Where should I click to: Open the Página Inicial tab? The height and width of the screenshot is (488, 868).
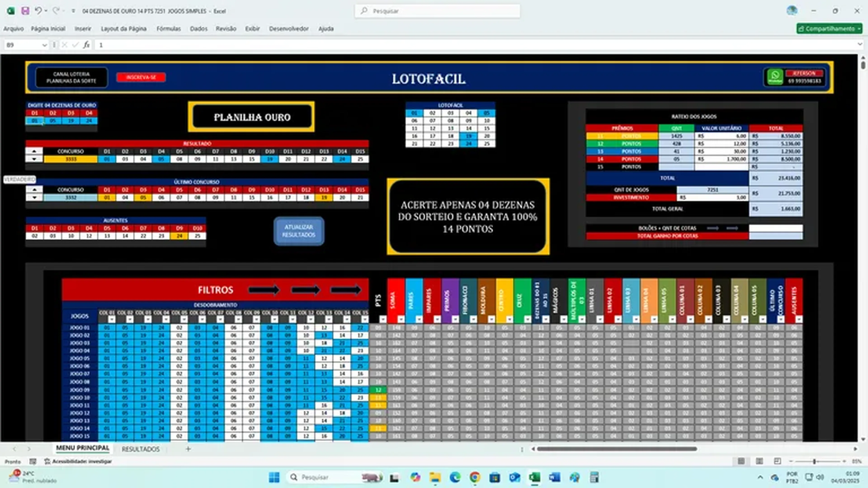coord(48,29)
